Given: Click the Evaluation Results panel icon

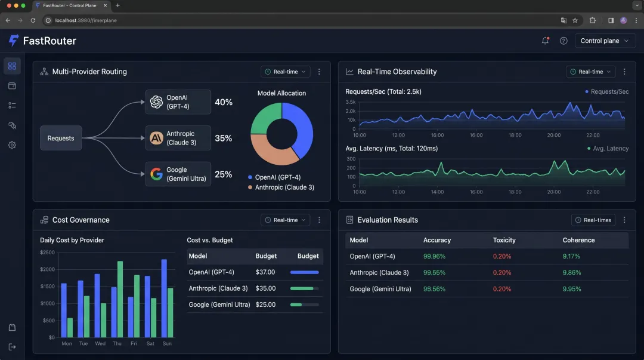Looking at the screenshot, I should pyautogui.click(x=349, y=220).
